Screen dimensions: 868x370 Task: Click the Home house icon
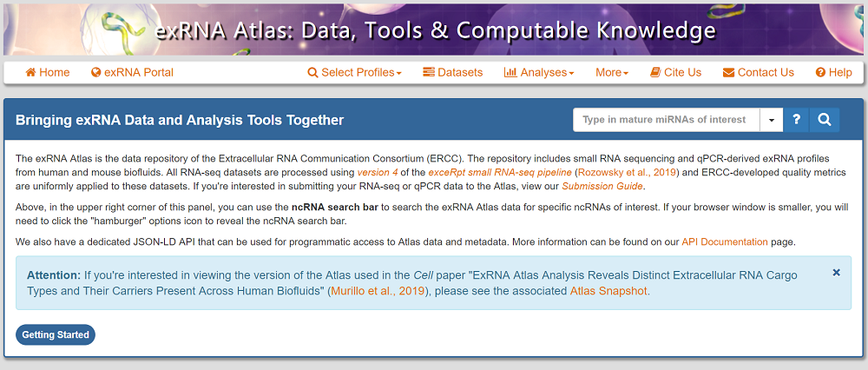click(x=31, y=73)
